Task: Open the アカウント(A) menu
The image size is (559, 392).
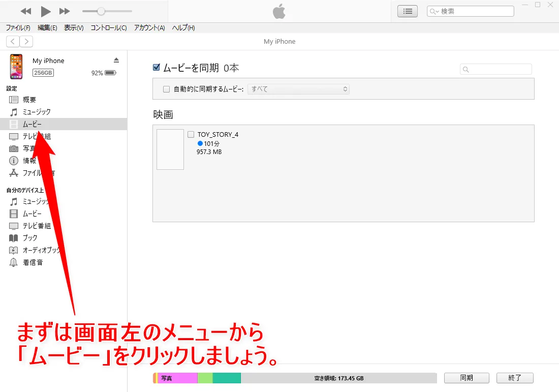Action: pyautogui.click(x=149, y=28)
